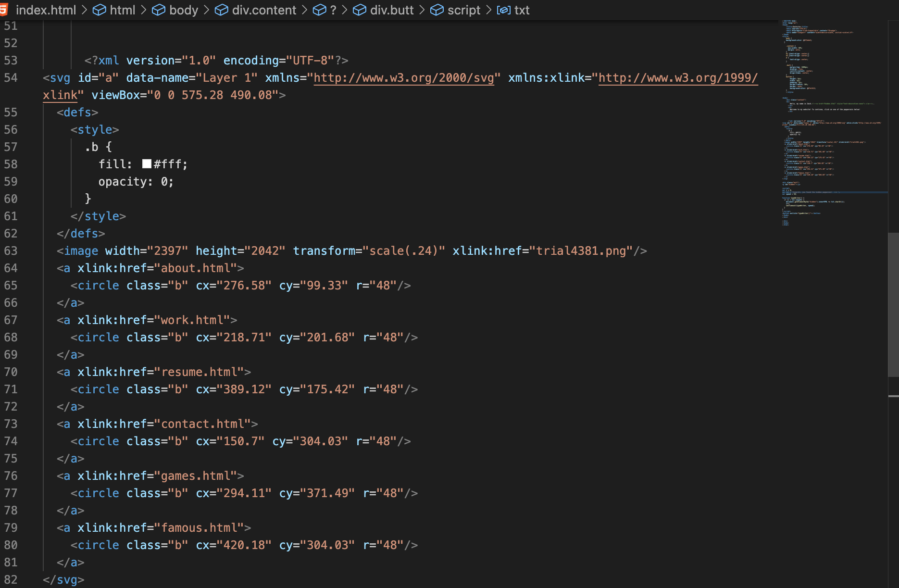Click the cube icon before script breadcrumb
899x588 pixels.
tap(437, 10)
